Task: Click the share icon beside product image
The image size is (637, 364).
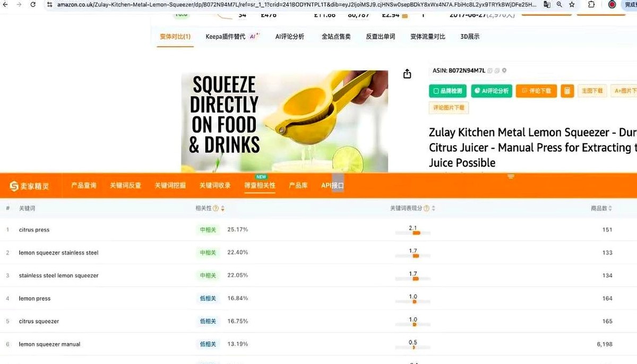Action: [x=407, y=74]
